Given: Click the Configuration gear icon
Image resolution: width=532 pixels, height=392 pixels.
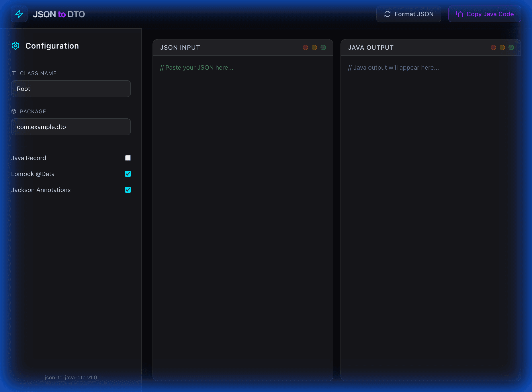Looking at the screenshot, I should click(x=16, y=45).
